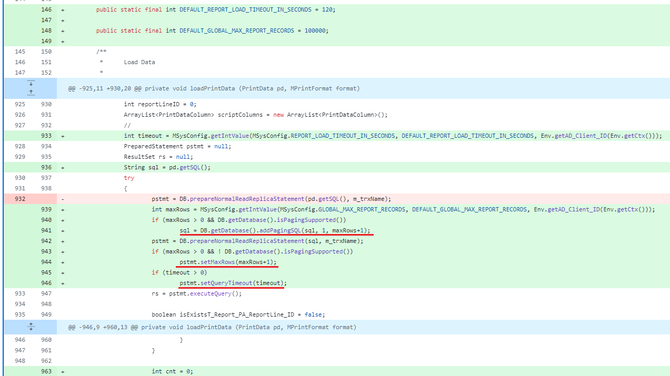Viewport: 670px width, 376px height.
Task: Select DEFAULT_GLOBAL_MAX_REPORT_RECORDS = 100000 declaration line
Action: 212,31
